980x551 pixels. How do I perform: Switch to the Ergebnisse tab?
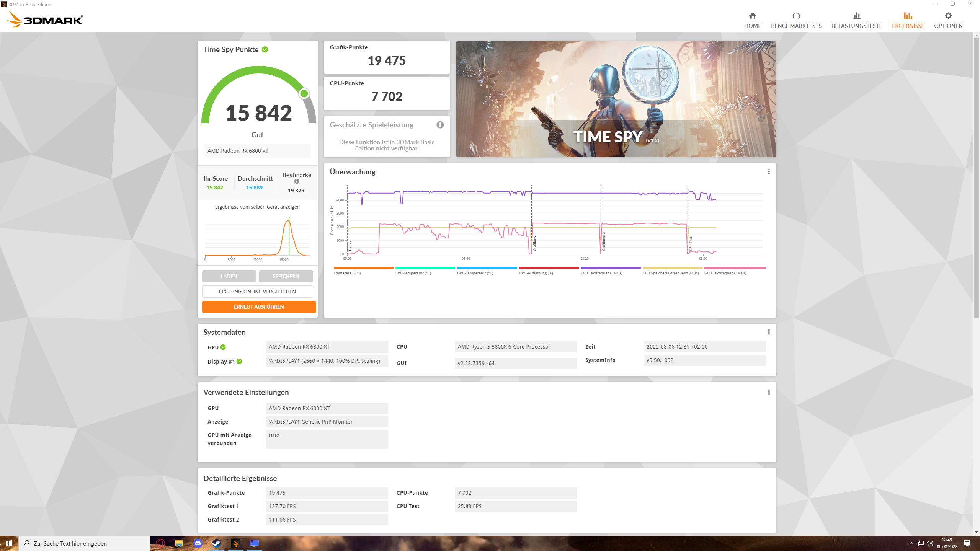pyautogui.click(x=908, y=20)
